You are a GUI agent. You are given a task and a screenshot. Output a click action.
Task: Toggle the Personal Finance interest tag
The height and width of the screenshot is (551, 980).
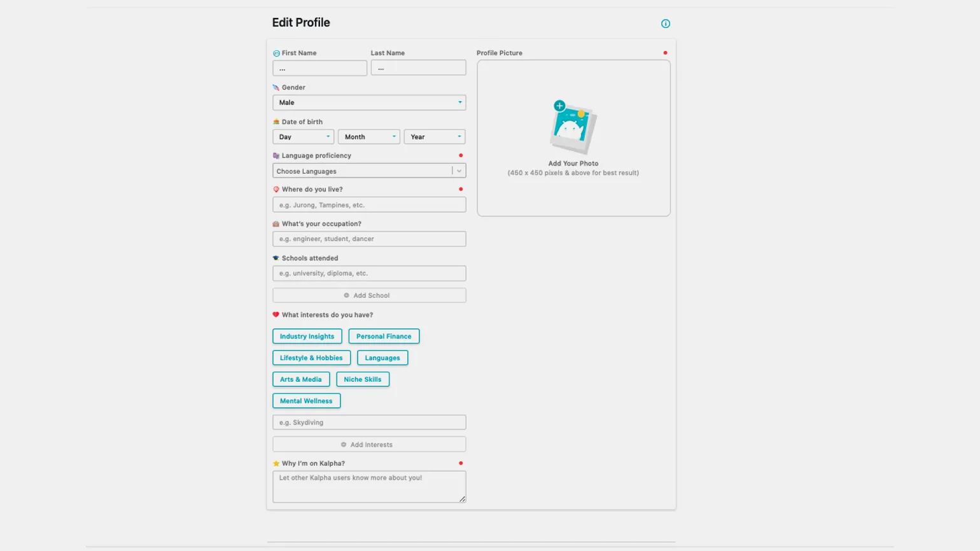384,336
